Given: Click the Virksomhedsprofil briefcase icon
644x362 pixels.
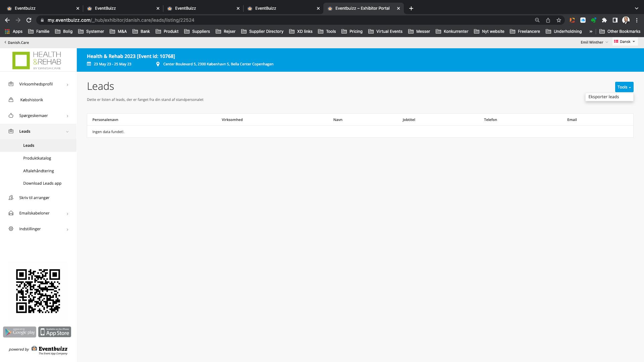Looking at the screenshot, I should tap(11, 84).
